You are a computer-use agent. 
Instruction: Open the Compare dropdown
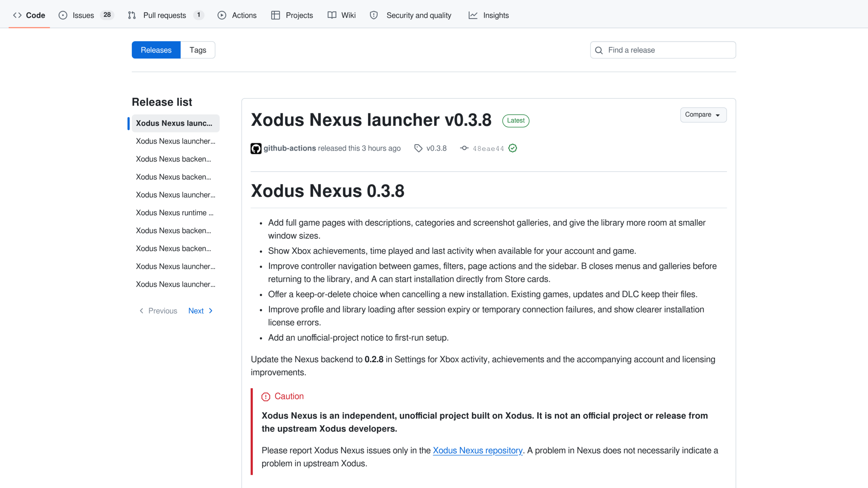tap(703, 115)
